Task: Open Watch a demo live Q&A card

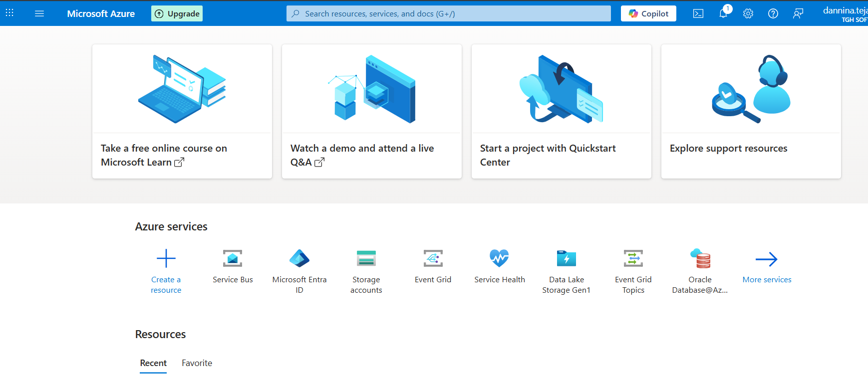Action: 372,111
